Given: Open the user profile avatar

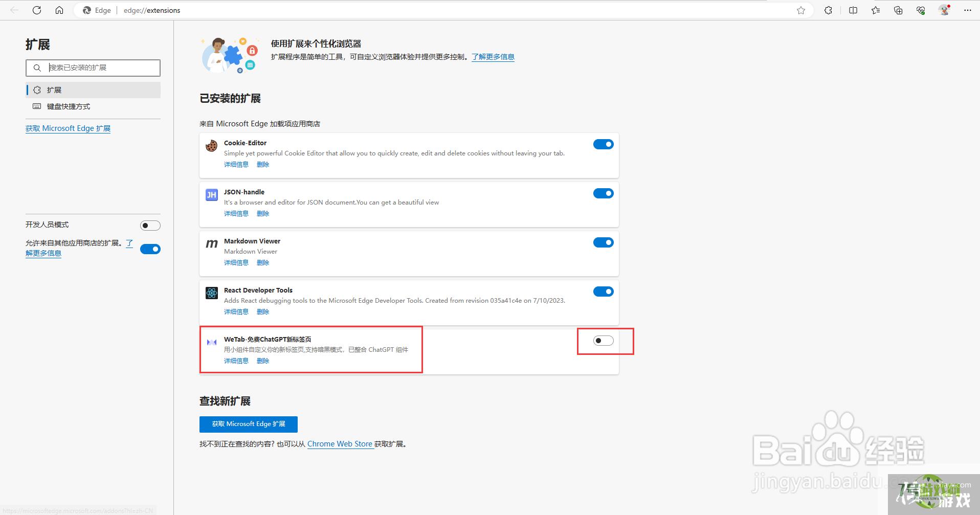Looking at the screenshot, I should point(944,10).
